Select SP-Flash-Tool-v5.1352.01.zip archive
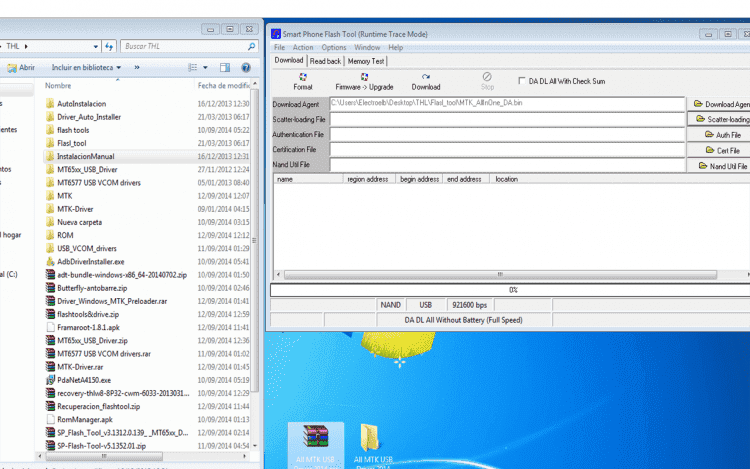The image size is (750, 469). [101, 446]
